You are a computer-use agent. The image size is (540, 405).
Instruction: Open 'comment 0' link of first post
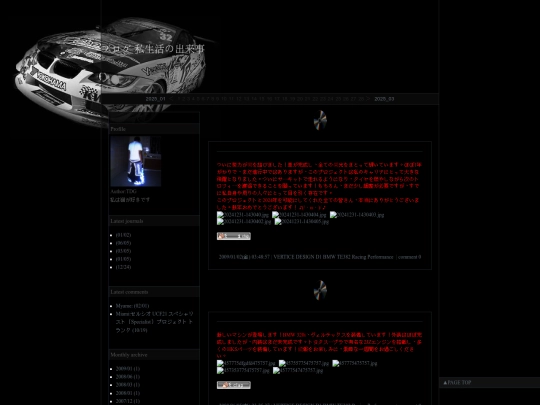coord(409,257)
